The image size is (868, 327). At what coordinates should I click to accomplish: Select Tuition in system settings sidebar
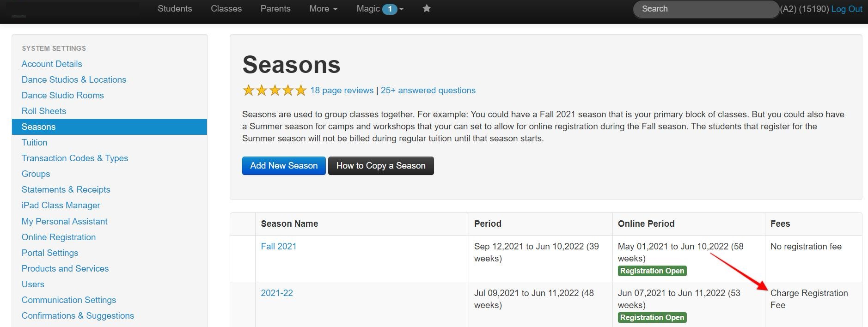pyautogui.click(x=35, y=143)
